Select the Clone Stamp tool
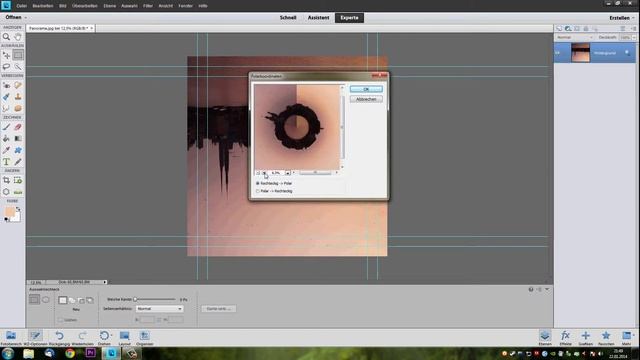Viewport: 640px width, 360px height. [18, 97]
